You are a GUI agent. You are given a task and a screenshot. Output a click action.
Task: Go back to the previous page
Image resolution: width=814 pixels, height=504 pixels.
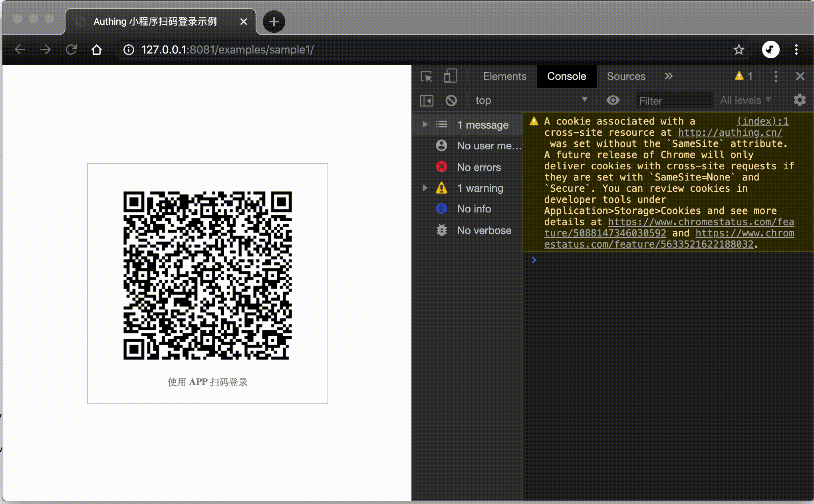[20, 50]
